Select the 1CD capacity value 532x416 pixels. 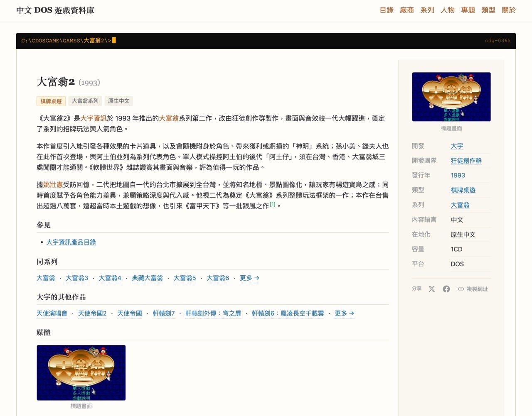(456, 249)
